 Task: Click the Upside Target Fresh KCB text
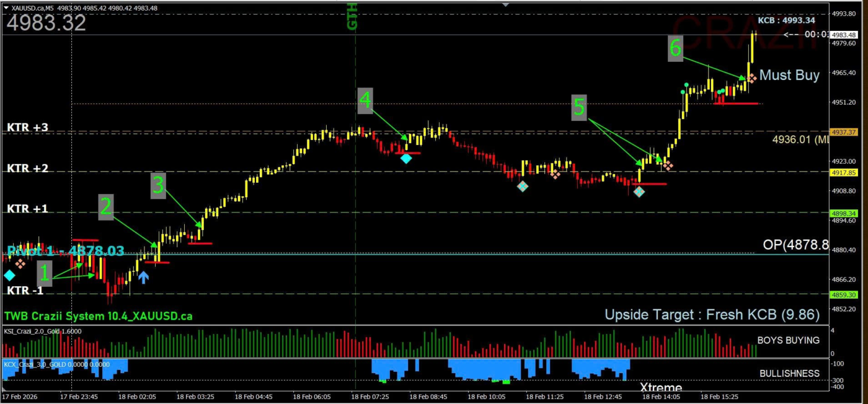coord(712,315)
